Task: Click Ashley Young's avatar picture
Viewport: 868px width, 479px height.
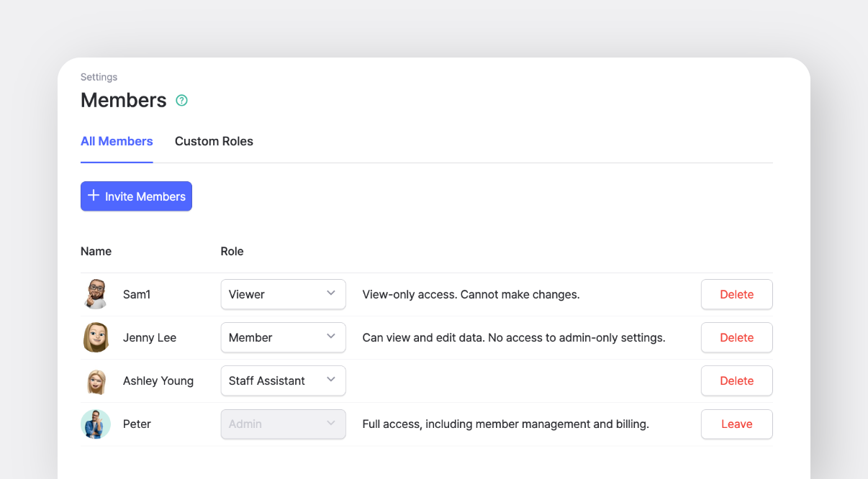Action: click(96, 381)
